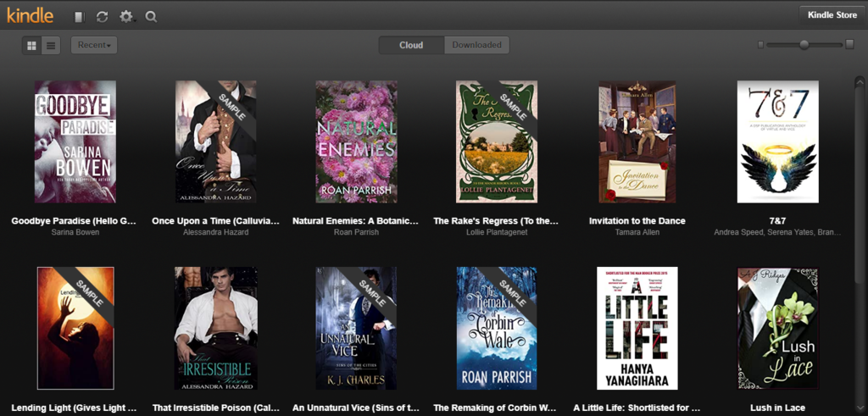
Task: Click author name 'Alessandra Hazard'
Action: pyautogui.click(x=216, y=232)
